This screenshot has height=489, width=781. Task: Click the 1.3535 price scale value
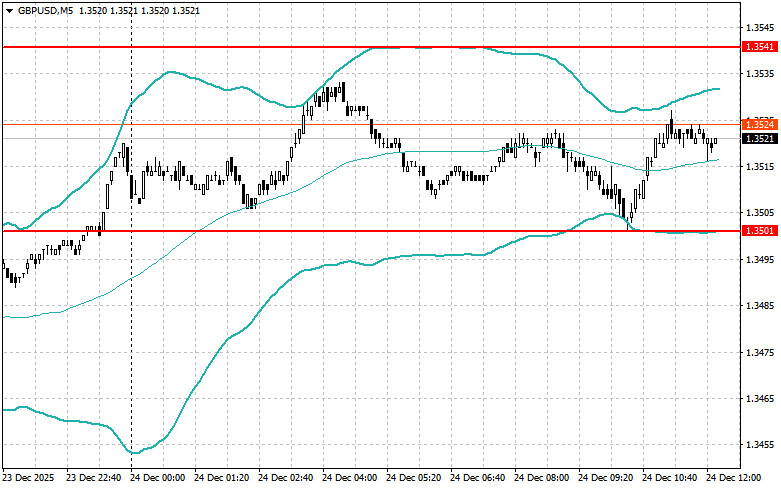[x=760, y=74]
